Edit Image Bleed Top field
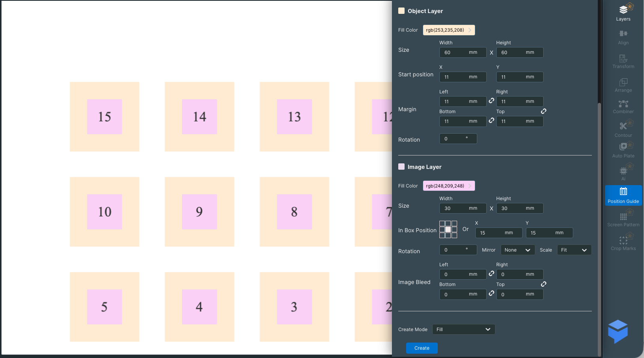Screen dimensions: 644x358 click(520, 294)
